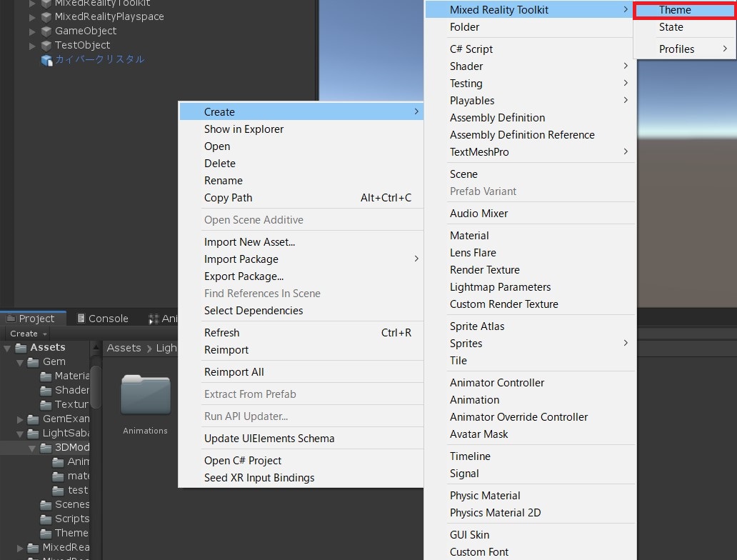Create an Animator Controller
Viewport: 737px width, 560px height.
(x=529, y=383)
